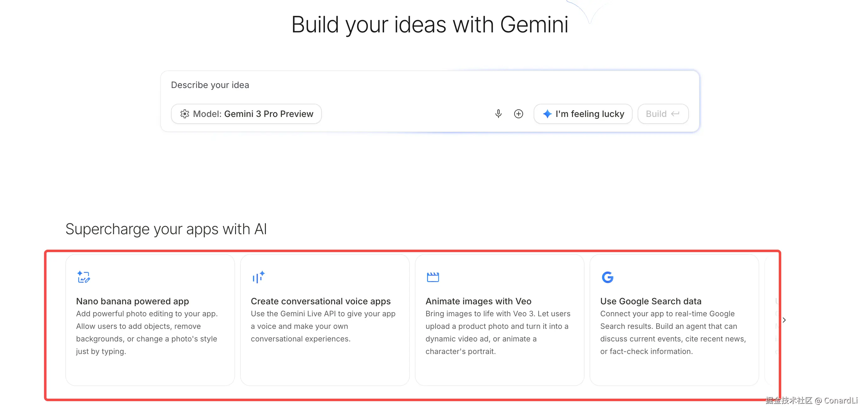Click the gear icon in model selector
The width and height of the screenshot is (868, 415).
(184, 113)
